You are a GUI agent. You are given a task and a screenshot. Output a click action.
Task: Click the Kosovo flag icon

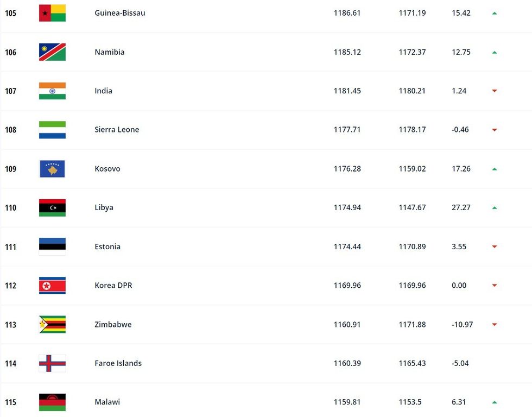coord(52,169)
